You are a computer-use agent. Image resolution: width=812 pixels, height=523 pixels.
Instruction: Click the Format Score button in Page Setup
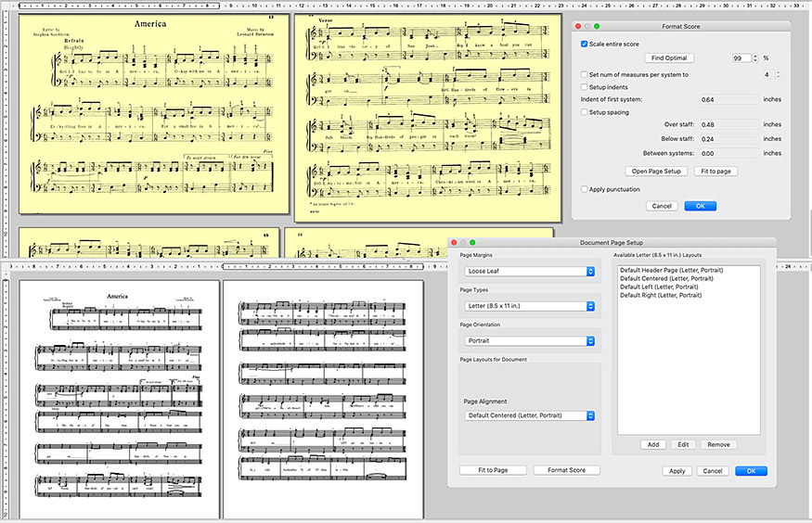[566, 470]
